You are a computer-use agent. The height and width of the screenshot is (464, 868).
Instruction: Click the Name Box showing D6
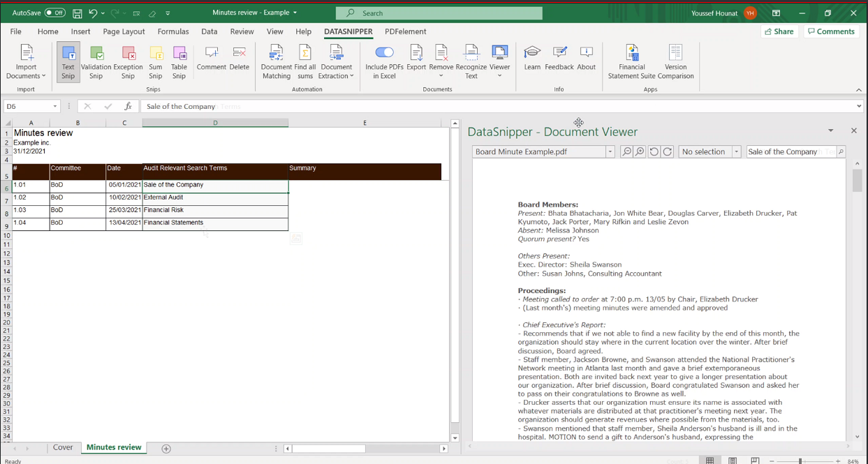pyautogui.click(x=31, y=106)
